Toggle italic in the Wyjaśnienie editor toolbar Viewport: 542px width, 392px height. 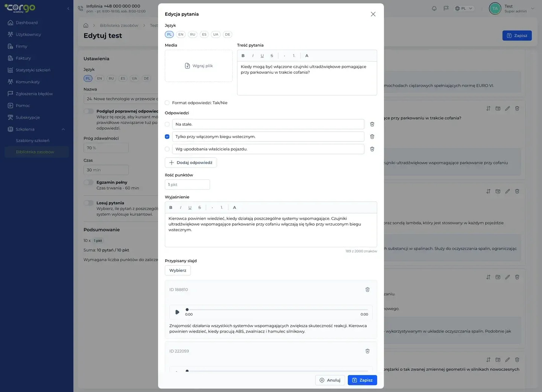click(181, 208)
